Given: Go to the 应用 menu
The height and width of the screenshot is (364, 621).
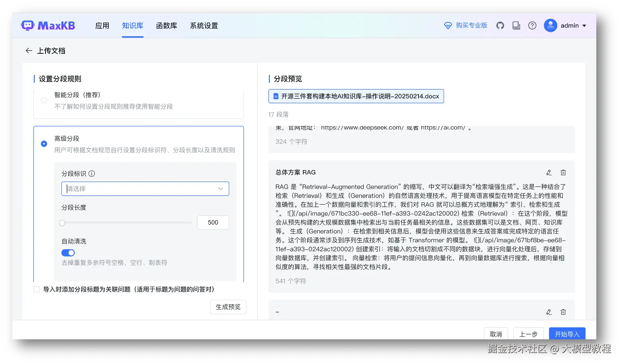Looking at the screenshot, I should (x=102, y=26).
